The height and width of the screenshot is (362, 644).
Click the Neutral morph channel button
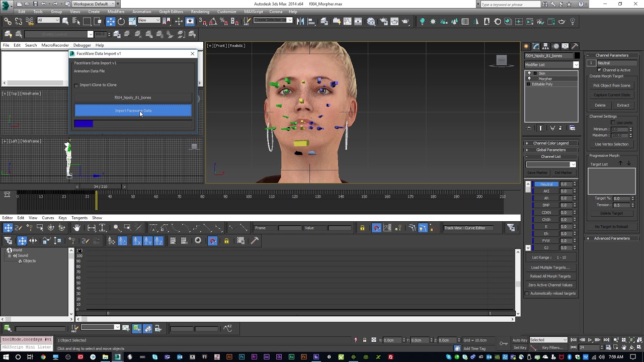coord(546,184)
